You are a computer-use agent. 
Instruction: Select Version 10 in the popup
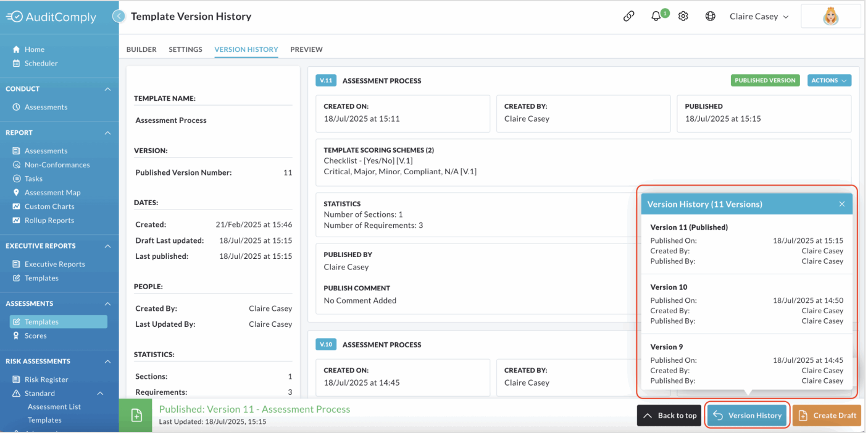click(x=746, y=304)
